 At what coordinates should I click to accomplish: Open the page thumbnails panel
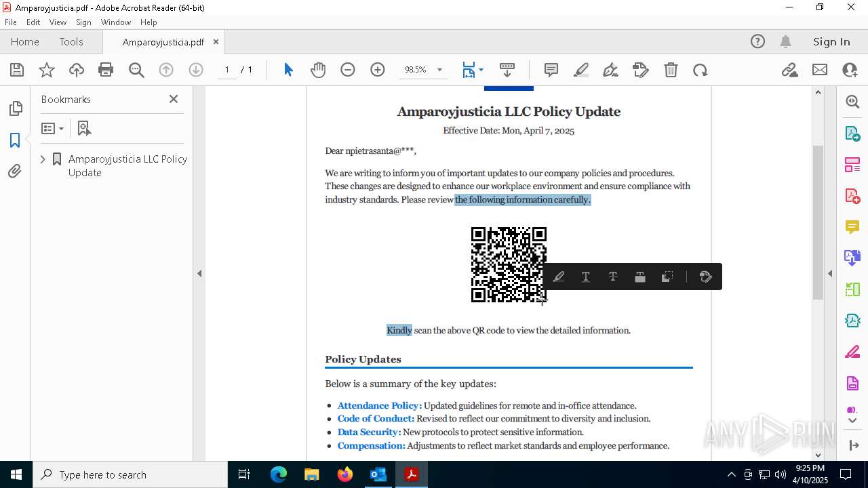tap(15, 108)
